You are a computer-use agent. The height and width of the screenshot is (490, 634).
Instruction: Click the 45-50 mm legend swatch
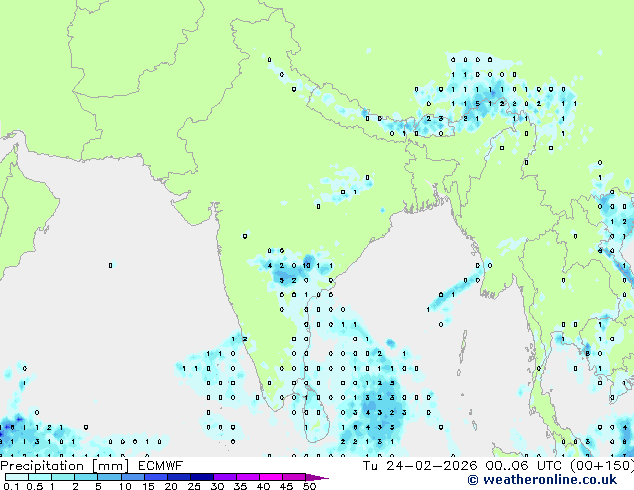point(294,477)
